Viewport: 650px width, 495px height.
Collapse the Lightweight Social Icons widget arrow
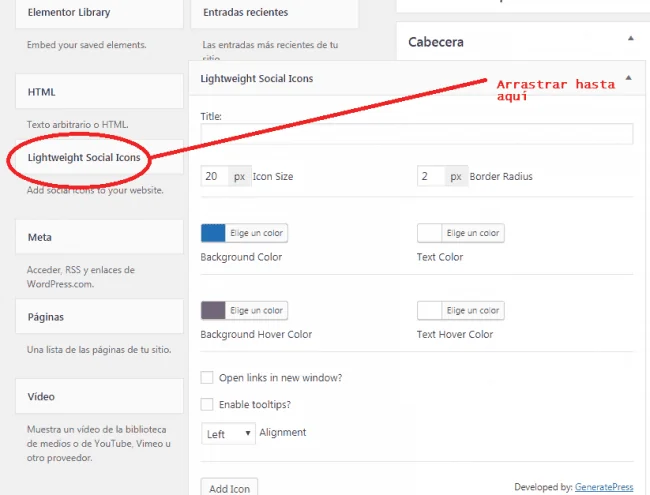coord(628,78)
